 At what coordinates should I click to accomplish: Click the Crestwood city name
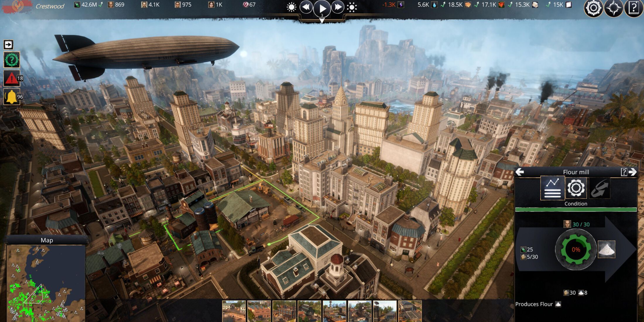pos(50,6)
